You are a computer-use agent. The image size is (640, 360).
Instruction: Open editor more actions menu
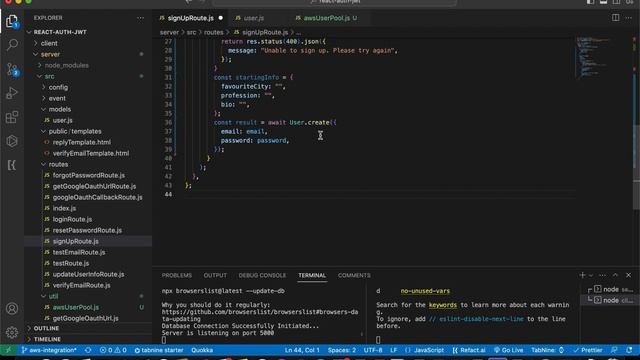tap(629, 18)
